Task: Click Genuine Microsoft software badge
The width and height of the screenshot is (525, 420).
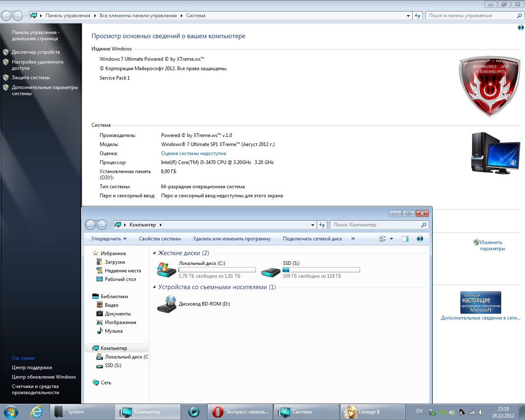Action: tap(481, 302)
